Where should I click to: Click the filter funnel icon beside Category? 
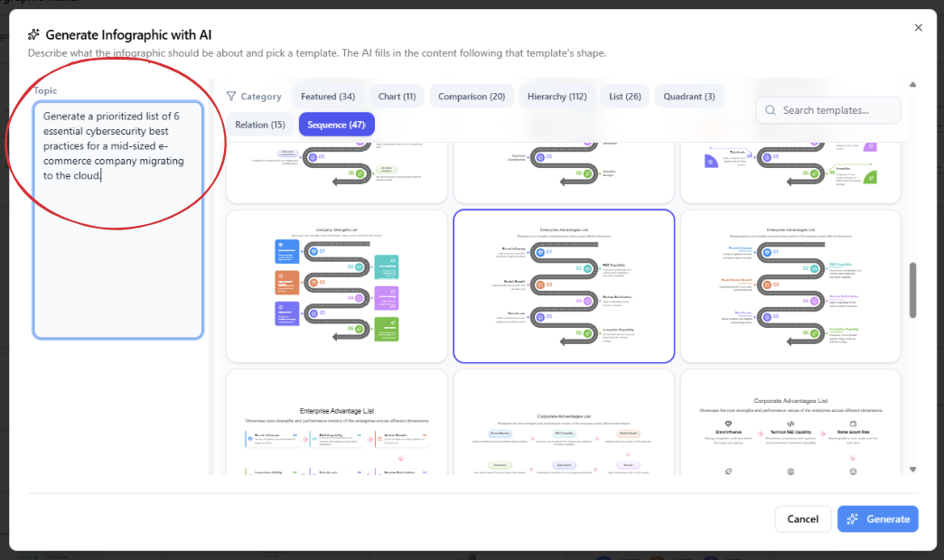231,97
